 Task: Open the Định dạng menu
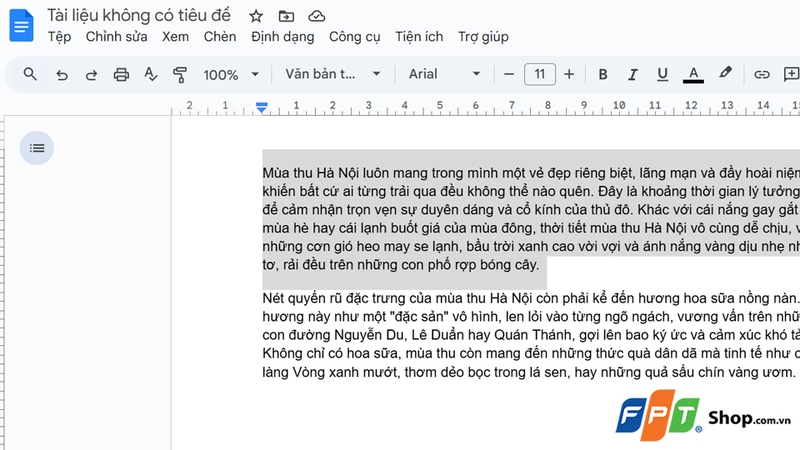coord(283,37)
